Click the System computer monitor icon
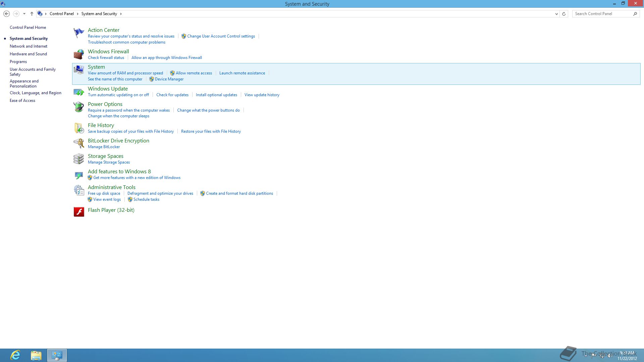The width and height of the screenshot is (644, 362). point(78,70)
